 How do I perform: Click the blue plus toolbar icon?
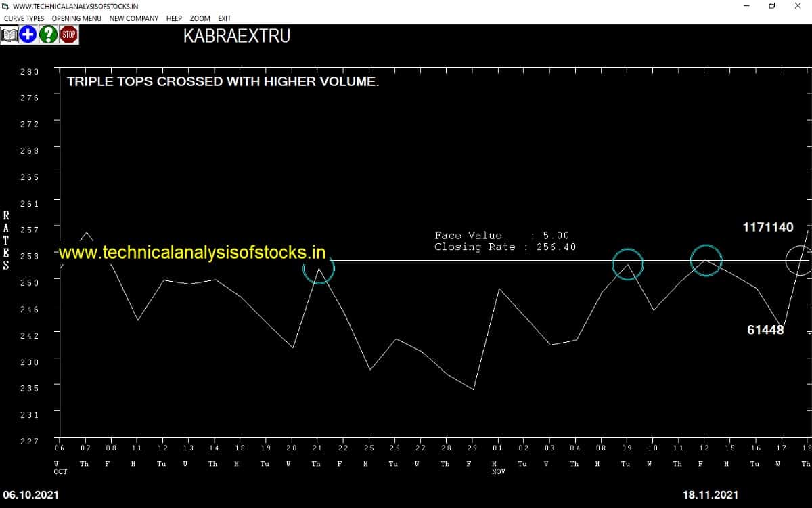pos(28,35)
